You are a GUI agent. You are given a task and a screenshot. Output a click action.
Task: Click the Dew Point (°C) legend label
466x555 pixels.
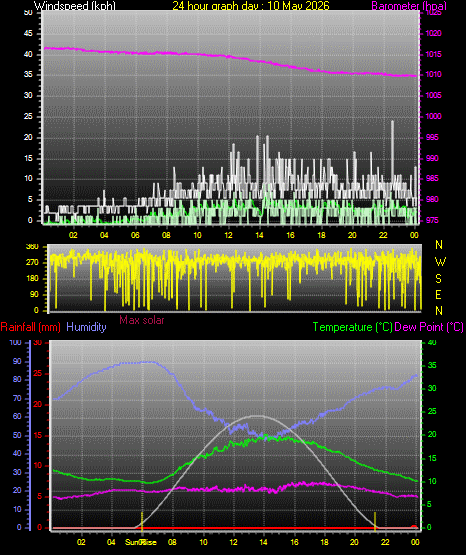[429, 327]
